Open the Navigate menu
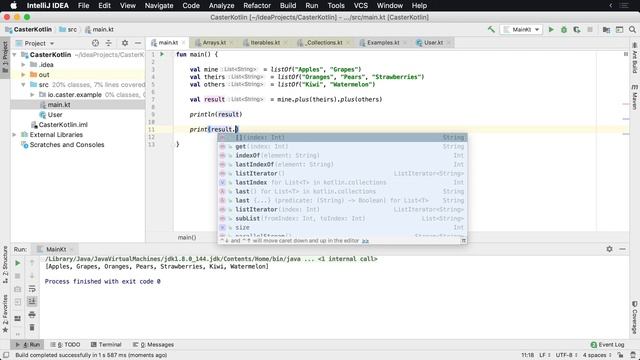Screen dimensions: 640x360 tap(159, 6)
